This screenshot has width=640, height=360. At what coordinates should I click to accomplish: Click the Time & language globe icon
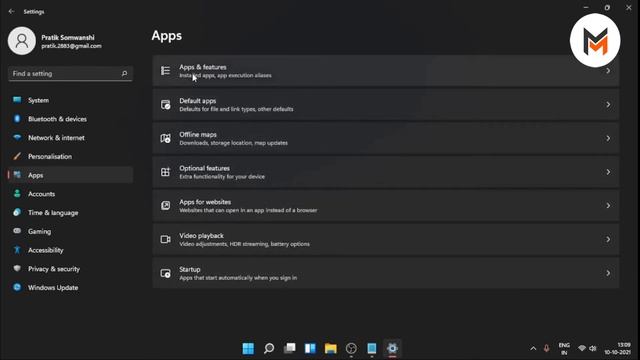click(17, 213)
